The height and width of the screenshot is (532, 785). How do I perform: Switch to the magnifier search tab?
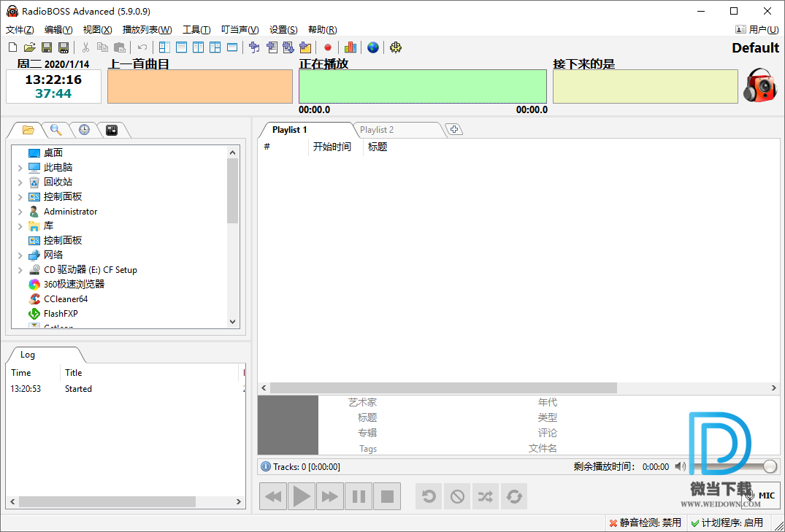pyautogui.click(x=56, y=130)
